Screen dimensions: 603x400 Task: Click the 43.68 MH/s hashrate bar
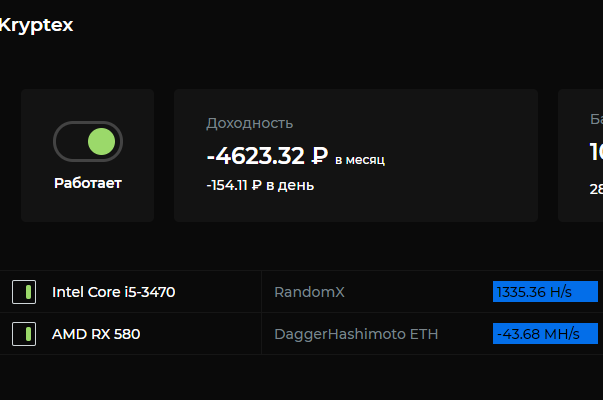tap(545, 334)
